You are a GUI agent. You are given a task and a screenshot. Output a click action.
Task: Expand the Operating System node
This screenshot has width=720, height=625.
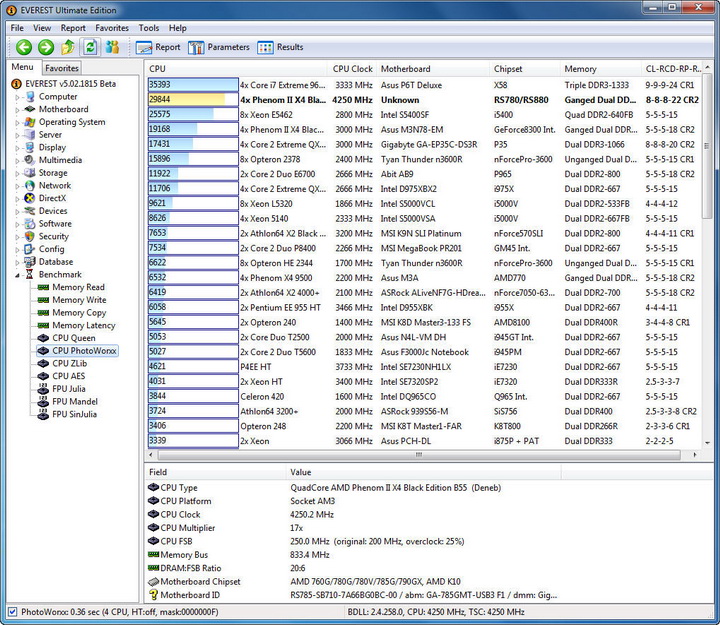tap(17, 122)
